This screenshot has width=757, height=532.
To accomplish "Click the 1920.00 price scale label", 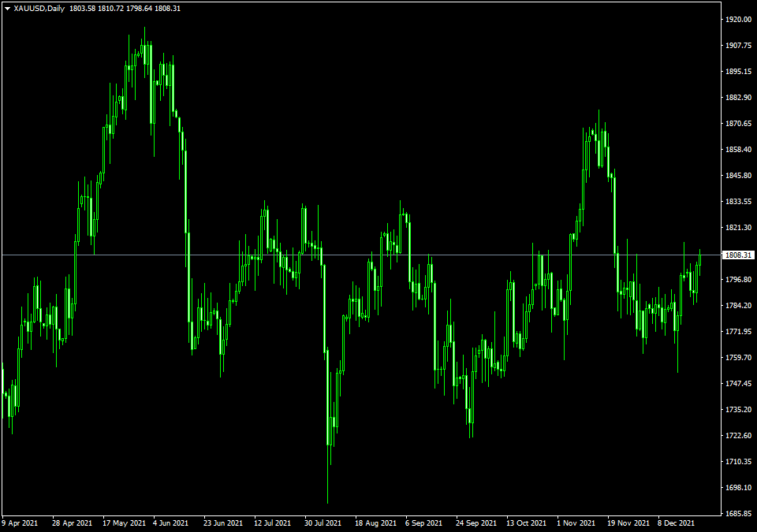I will point(739,20).
